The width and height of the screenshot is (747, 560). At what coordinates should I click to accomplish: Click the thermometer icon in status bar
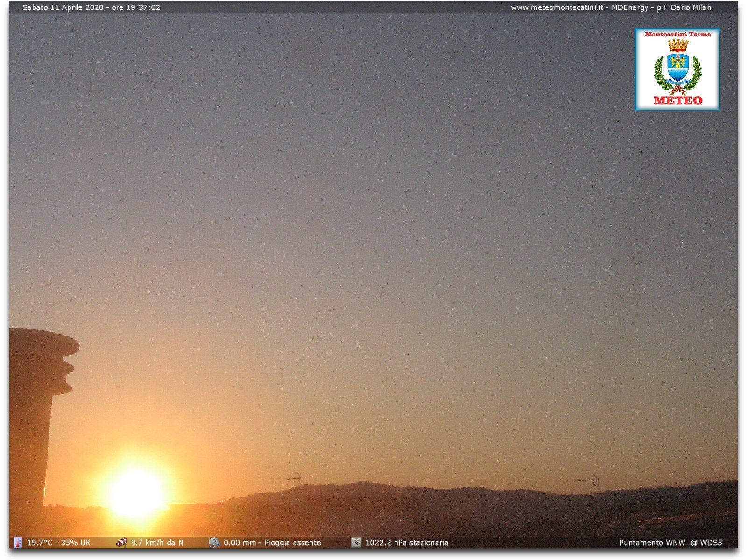tap(18, 542)
